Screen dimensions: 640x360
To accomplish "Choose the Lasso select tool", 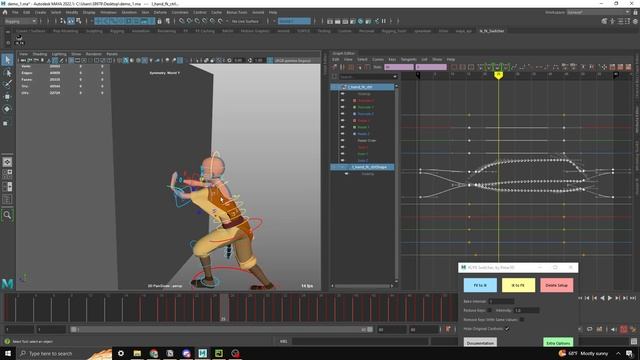I will 7,73.
